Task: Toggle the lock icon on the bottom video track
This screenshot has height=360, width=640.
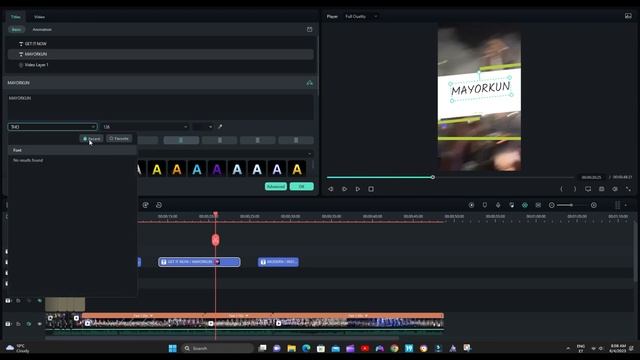Action: (18, 324)
